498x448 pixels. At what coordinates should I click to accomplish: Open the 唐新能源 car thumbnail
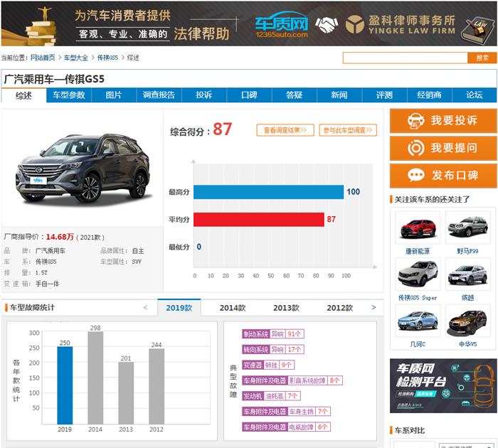pos(418,228)
